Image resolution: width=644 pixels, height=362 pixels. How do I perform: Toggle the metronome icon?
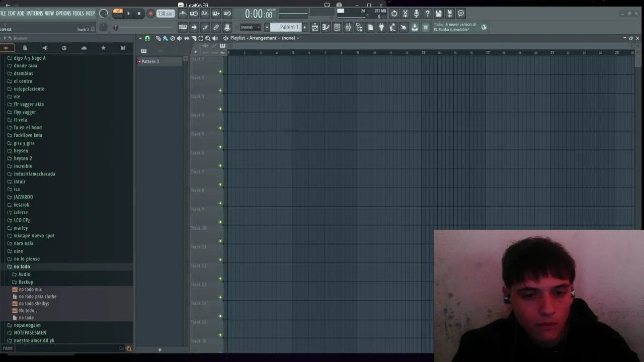click(x=183, y=14)
